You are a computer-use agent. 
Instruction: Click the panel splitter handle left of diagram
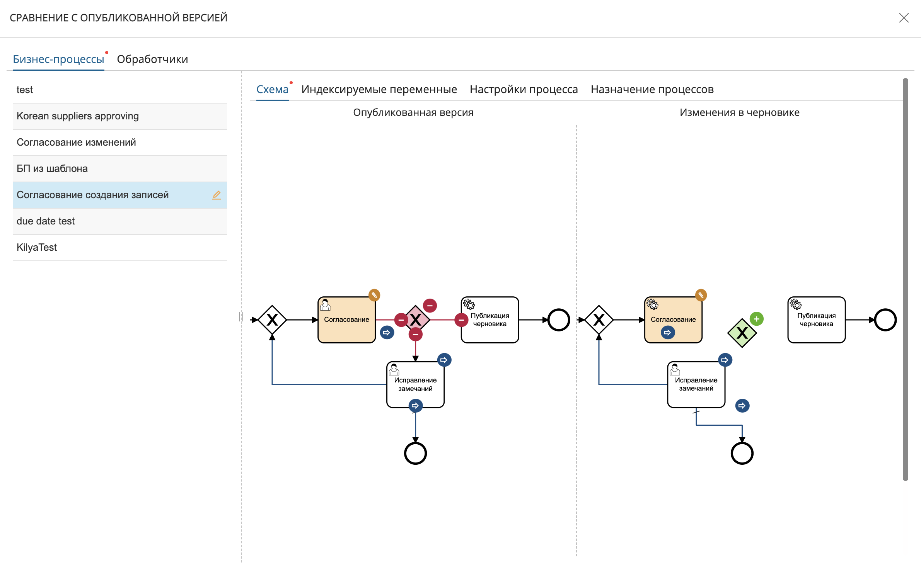[241, 317]
